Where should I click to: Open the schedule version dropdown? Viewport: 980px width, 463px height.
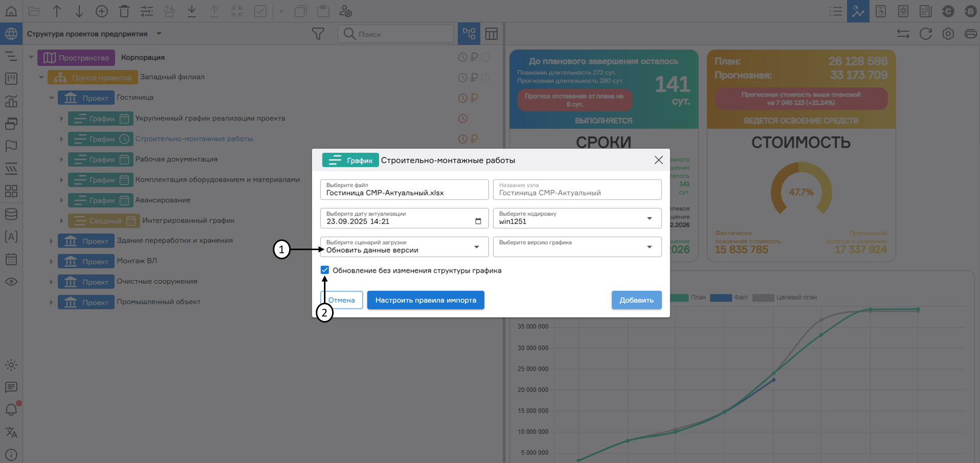[x=576, y=247]
